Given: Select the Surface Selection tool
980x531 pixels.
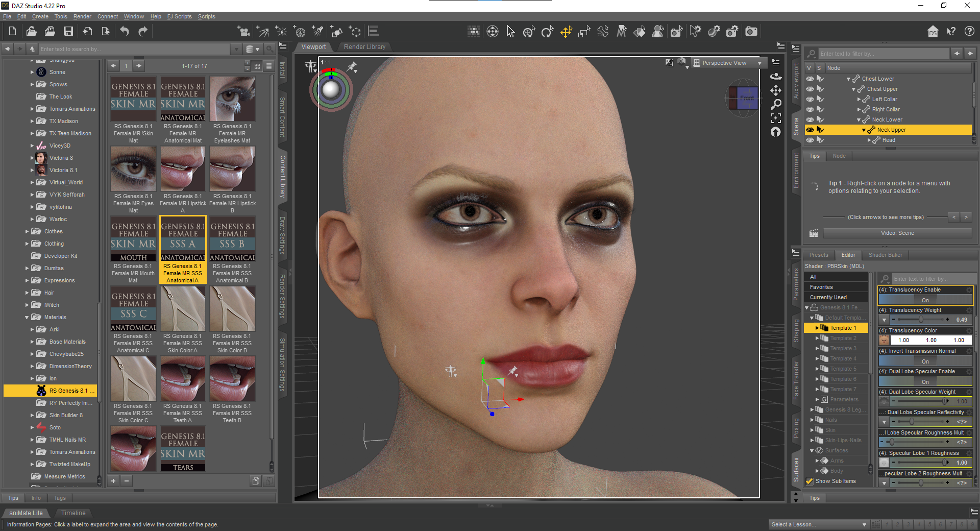Looking at the screenshot, I should pyautogui.click(x=640, y=32).
